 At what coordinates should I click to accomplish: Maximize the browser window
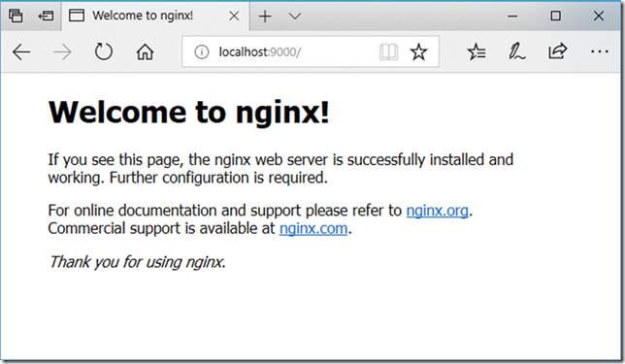(556, 16)
